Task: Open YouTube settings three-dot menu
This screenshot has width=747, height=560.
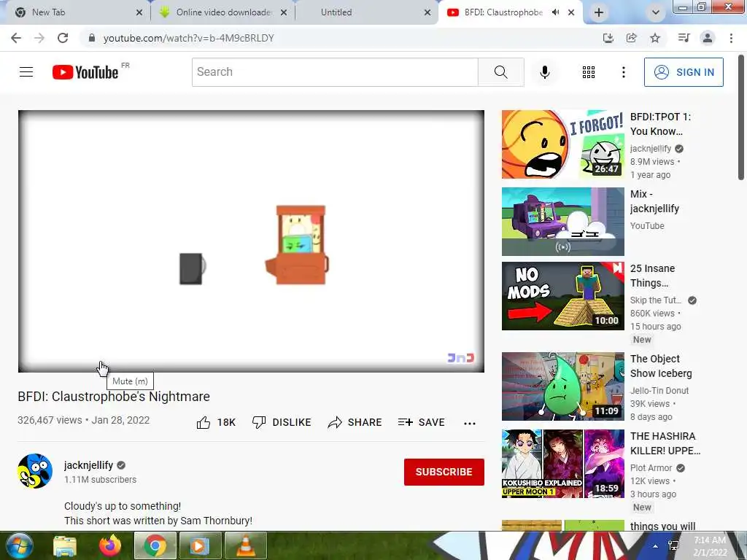Action: click(x=623, y=72)
